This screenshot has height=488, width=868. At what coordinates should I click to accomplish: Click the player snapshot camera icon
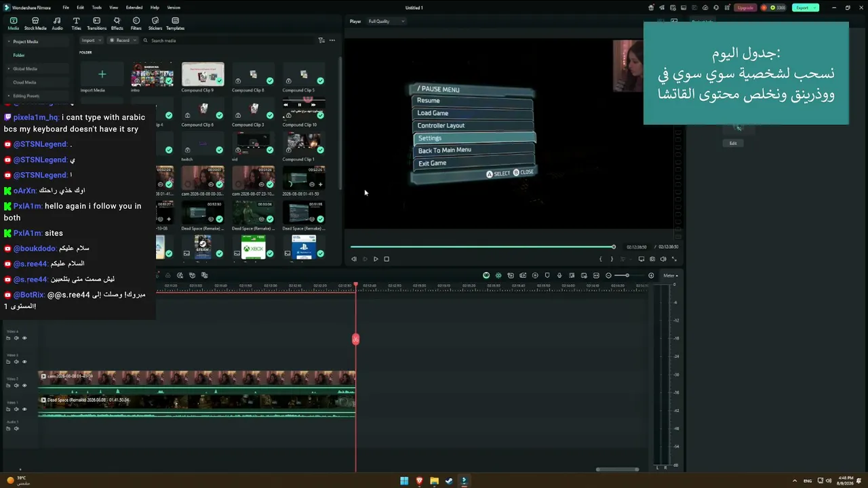point(652,259)
